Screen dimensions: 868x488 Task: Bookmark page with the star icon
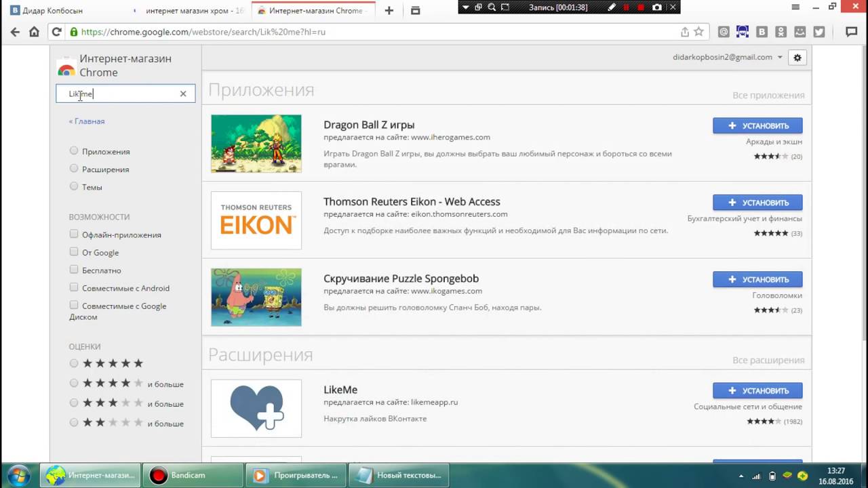[699, 32]
